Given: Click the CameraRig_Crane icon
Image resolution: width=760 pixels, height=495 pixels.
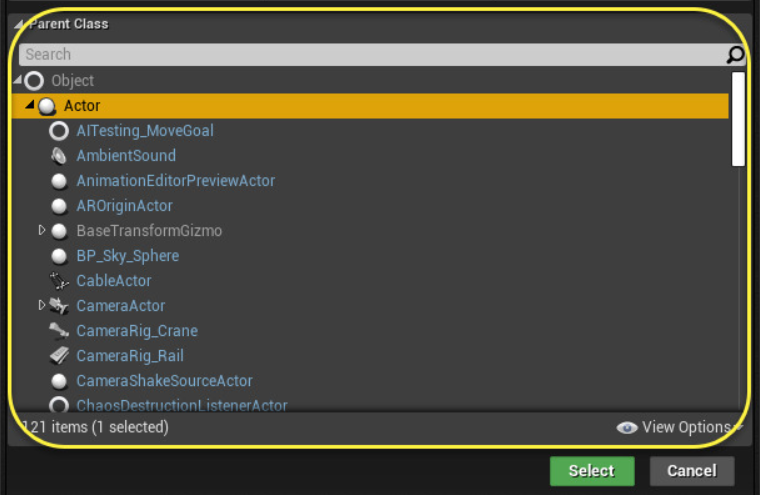Looking at the screenshot, I should tap(59, 331).
